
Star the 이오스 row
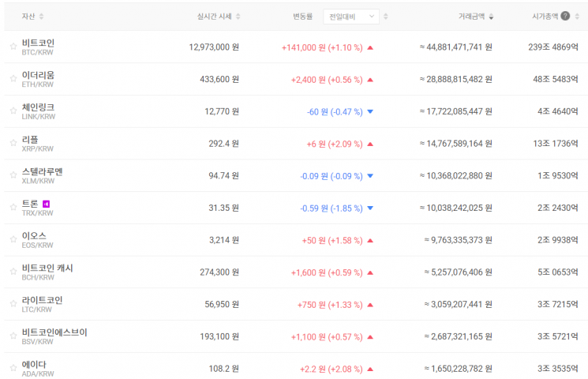tap(13, 239)
